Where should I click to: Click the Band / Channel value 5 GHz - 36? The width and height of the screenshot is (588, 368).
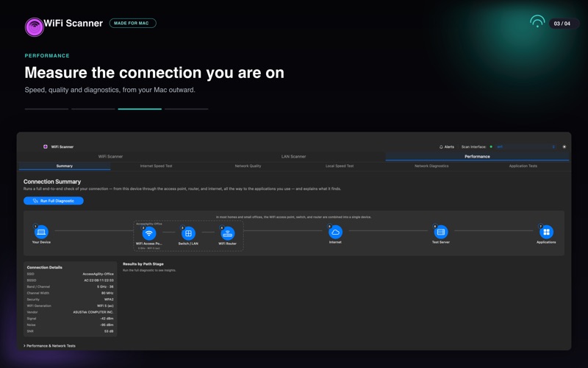point(105,287)
